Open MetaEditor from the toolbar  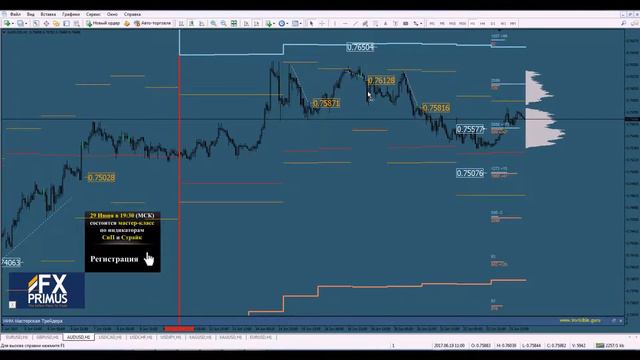[127, 24]
